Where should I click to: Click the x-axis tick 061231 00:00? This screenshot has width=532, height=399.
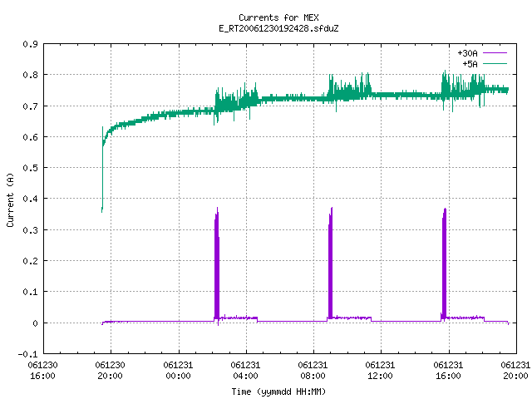click(178, 371)
